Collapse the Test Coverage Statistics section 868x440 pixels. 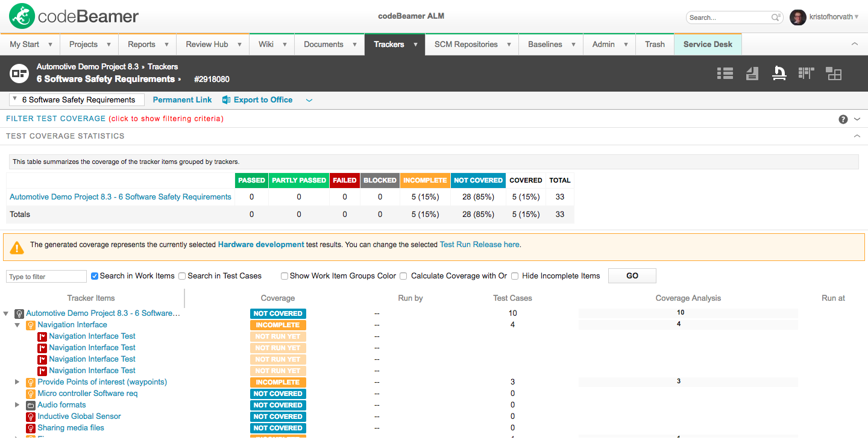pyautogui.click(x=857, y=136)
